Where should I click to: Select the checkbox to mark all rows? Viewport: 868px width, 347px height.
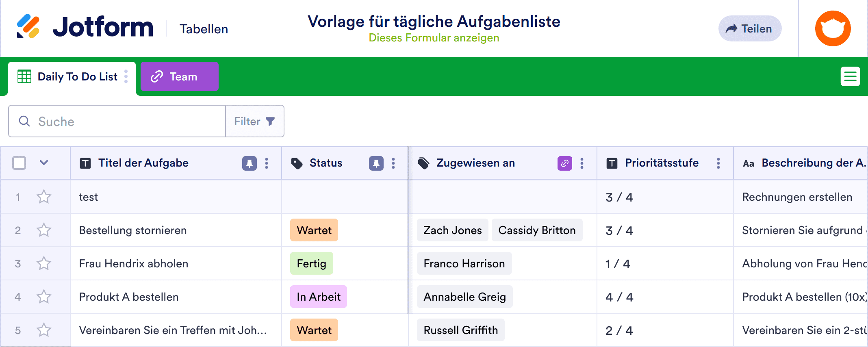point(19,163)
